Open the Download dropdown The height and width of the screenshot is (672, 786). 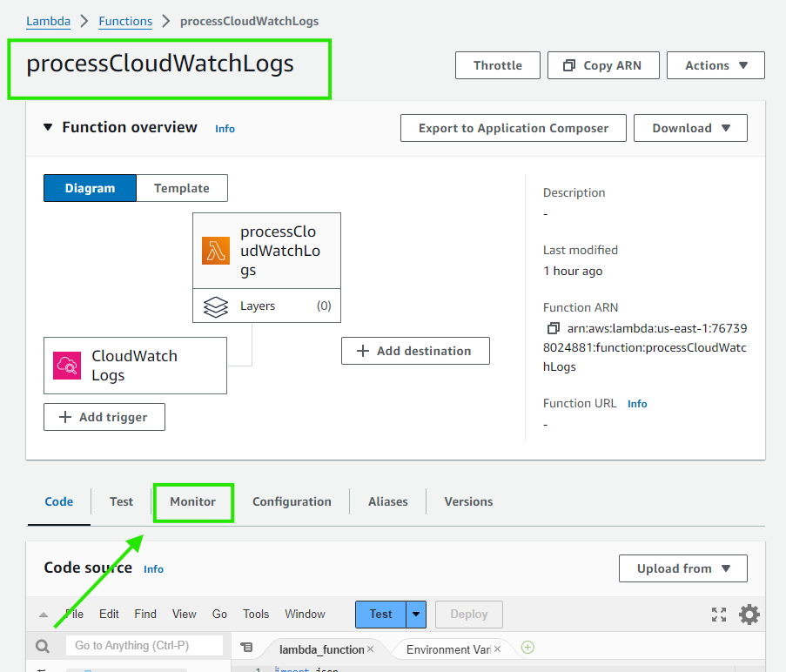690,128
